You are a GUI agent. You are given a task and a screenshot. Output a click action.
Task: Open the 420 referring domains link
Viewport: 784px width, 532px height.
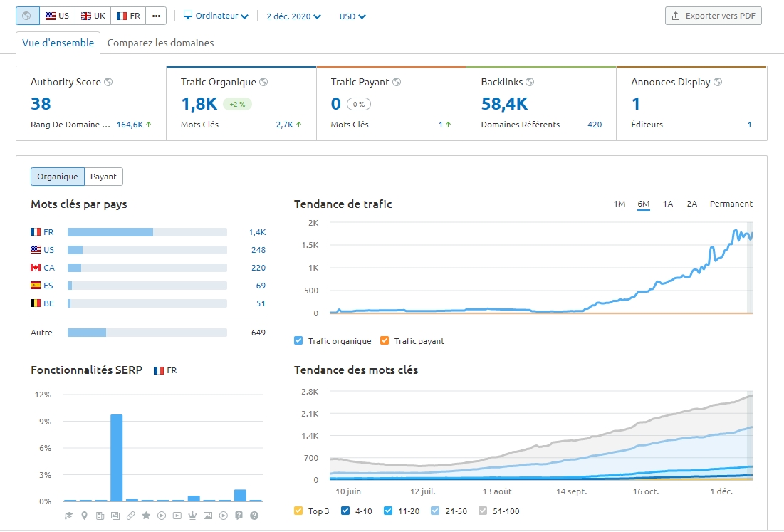tap(595, 125)
